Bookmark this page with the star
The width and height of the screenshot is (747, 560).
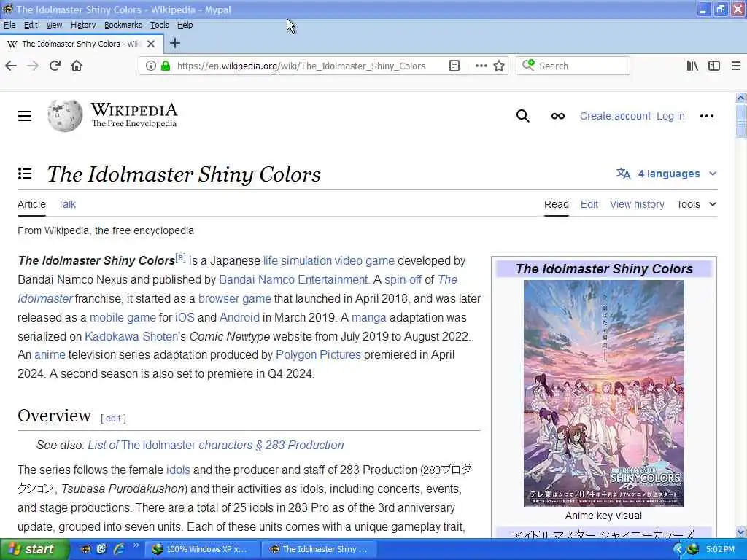[x=499, y=66]
